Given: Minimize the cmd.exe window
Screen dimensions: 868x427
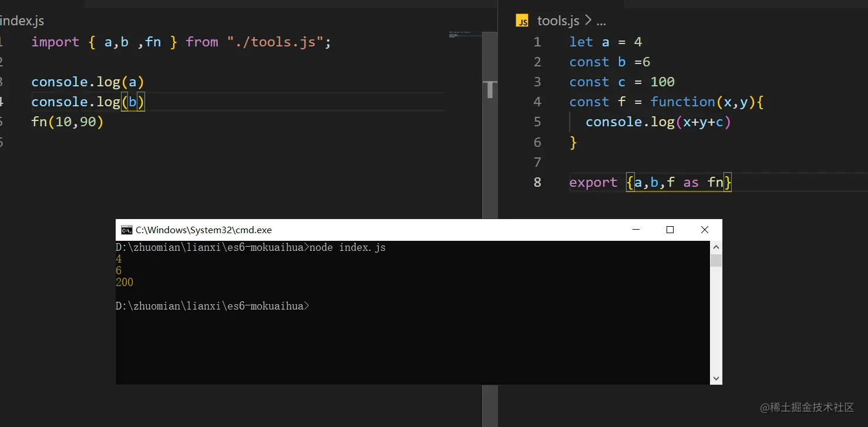Looking at the screenshot, I should point(635,230).
